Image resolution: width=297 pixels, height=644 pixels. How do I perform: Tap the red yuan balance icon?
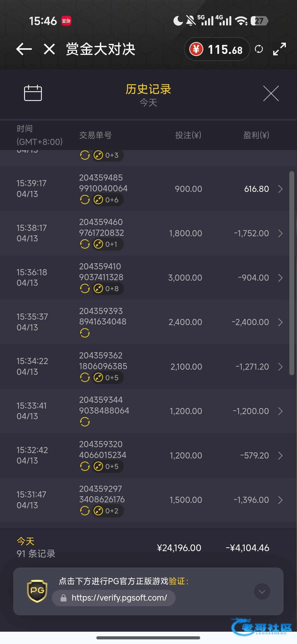click(x=196, y=49)
